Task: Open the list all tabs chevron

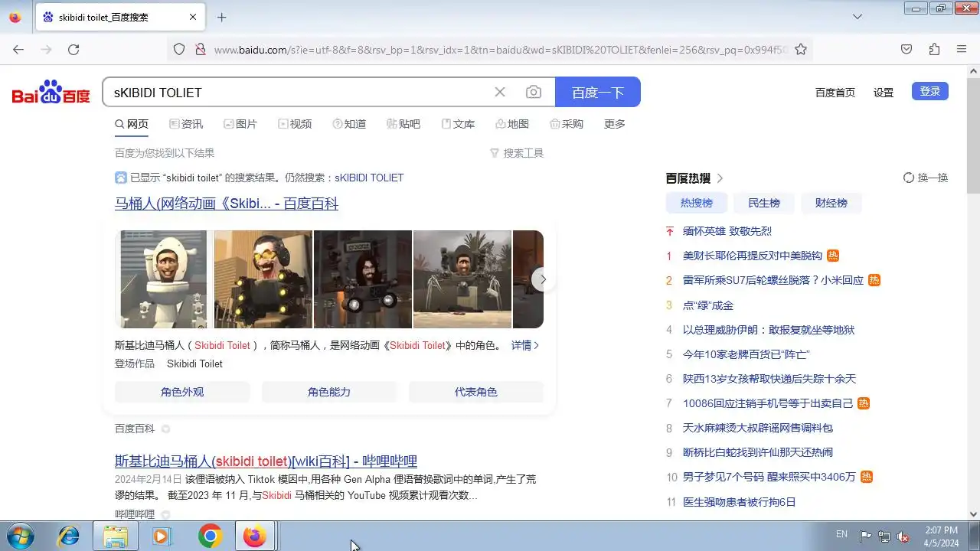Action: [857, 17]
